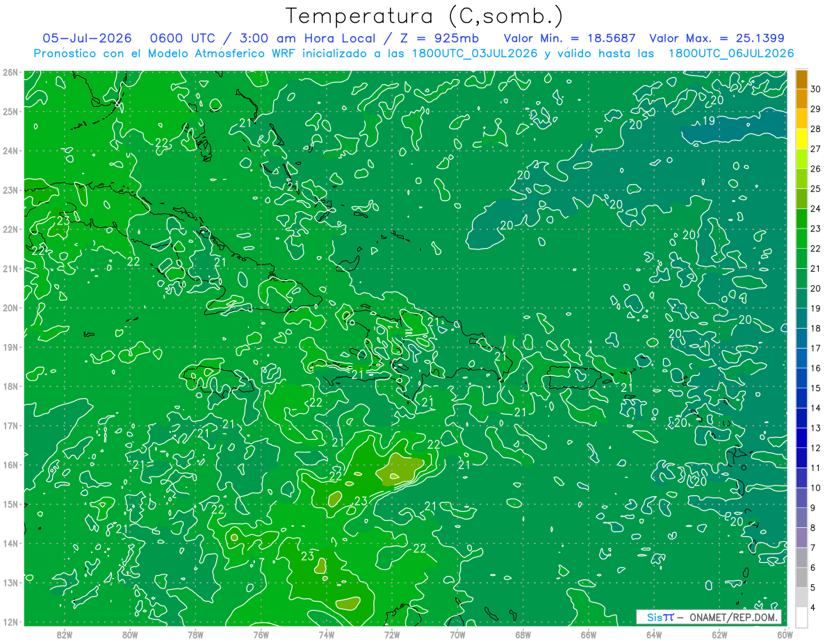834x644 pixels.
Task: Click the "20N" latitude axis label
Action: click(x=10, y=308)
